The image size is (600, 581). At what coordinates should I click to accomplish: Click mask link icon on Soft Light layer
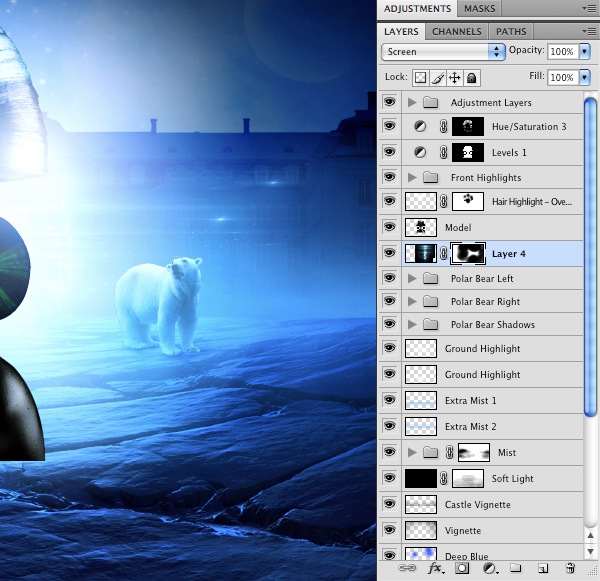tap(443, 478)
